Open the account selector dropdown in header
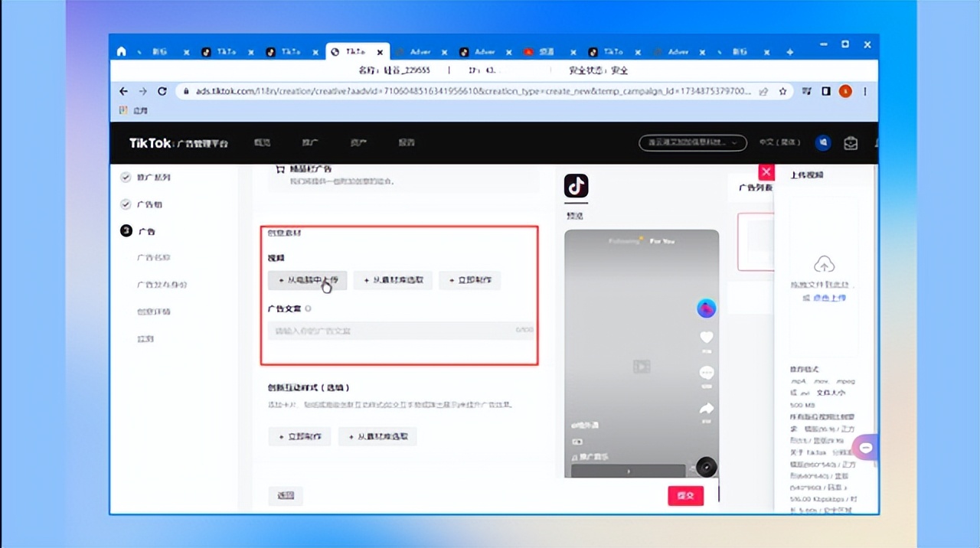The width and height of the screenshot is (980, 548). pyautogui.click(x=692, y=143)
